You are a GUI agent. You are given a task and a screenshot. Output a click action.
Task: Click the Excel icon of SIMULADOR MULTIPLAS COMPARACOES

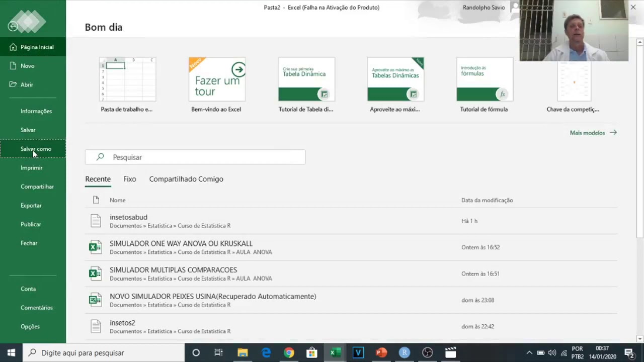click(95, 274)
